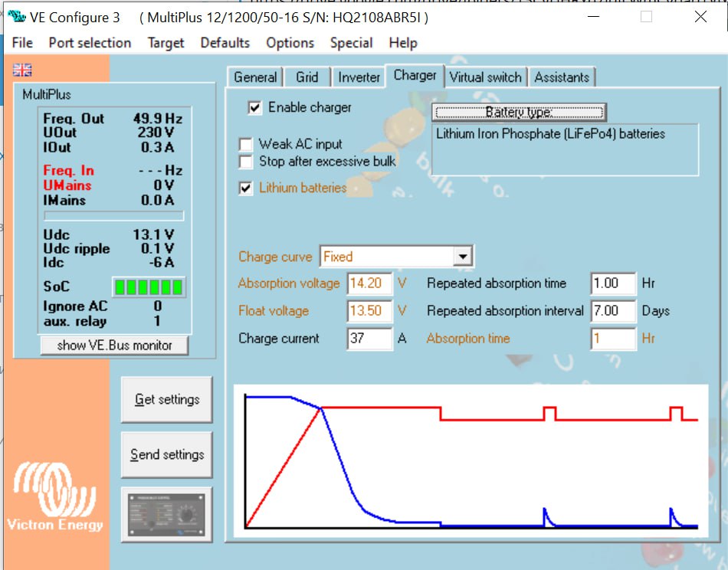Image resolution: width=728 pixels, height=570 pixels.
Task: Open the Defaults menu
Action: pyautogui.click(x=225, y=43)
